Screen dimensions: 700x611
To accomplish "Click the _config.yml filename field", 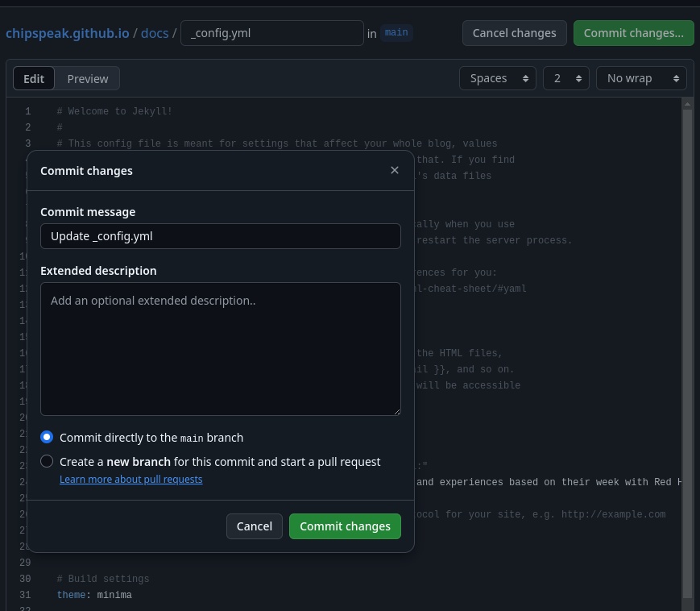I will click(271, 33).
